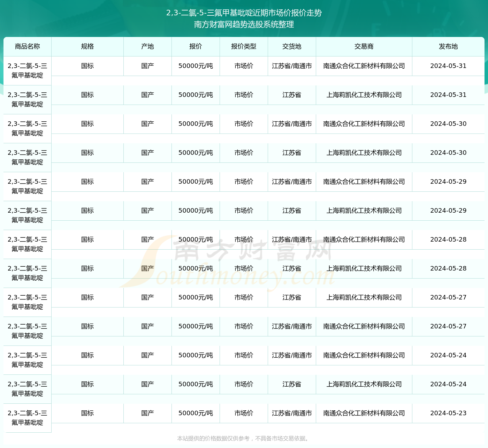
Task: Click 南通众合化工新材料有限公司 in the 2024-05-23 row
Action: click(x=364, y=413)
